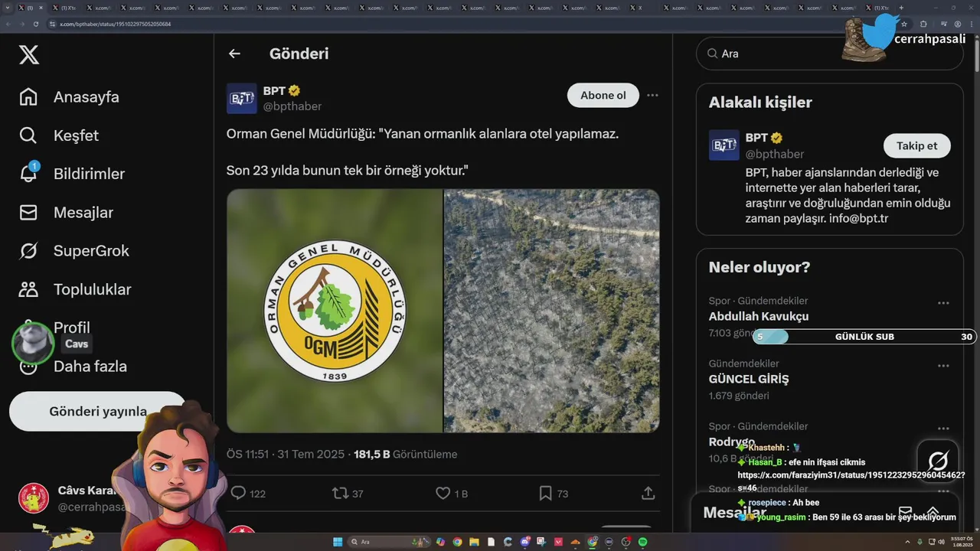Open new message from Mesajlar drawer
Viewport: 980px width, 551px height.
905,512
